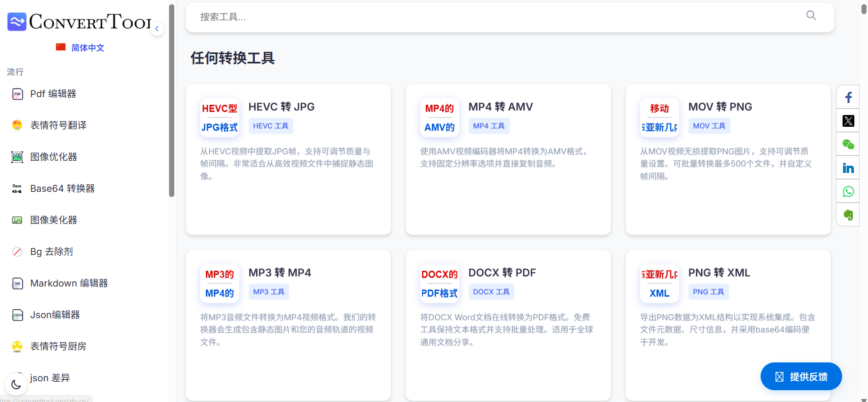Select the DOCX 工具 tag
The width and height of the screenshot is (868, 402).
[491, 292]
